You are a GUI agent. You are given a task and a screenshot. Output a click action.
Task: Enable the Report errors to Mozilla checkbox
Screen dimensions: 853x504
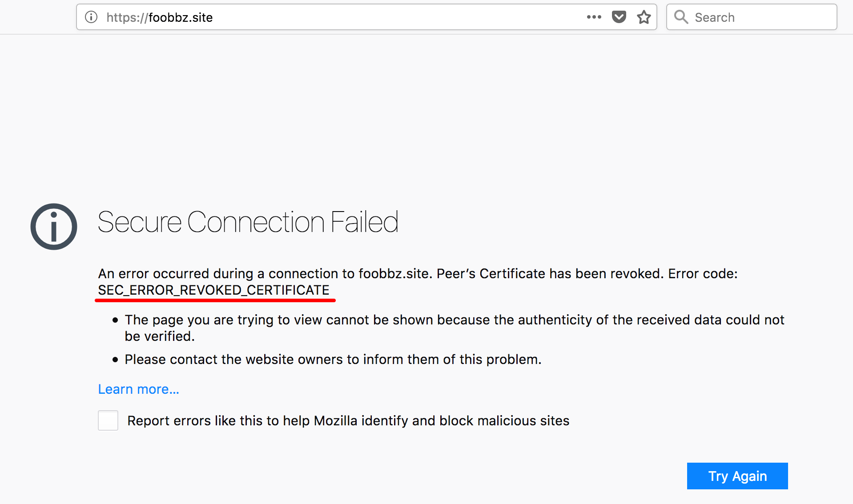pos(108,420)
